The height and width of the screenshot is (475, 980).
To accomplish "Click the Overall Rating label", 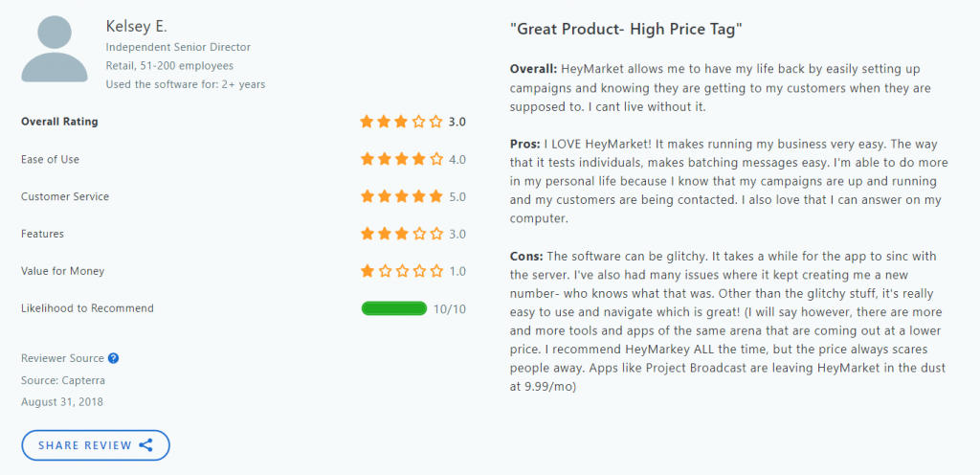I will click(x=60, y=122).
